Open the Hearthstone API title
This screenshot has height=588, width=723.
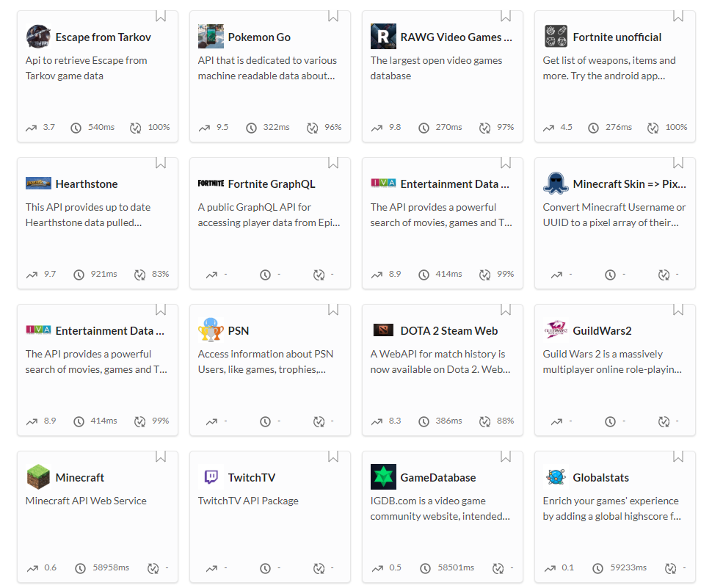click(87, 184)
